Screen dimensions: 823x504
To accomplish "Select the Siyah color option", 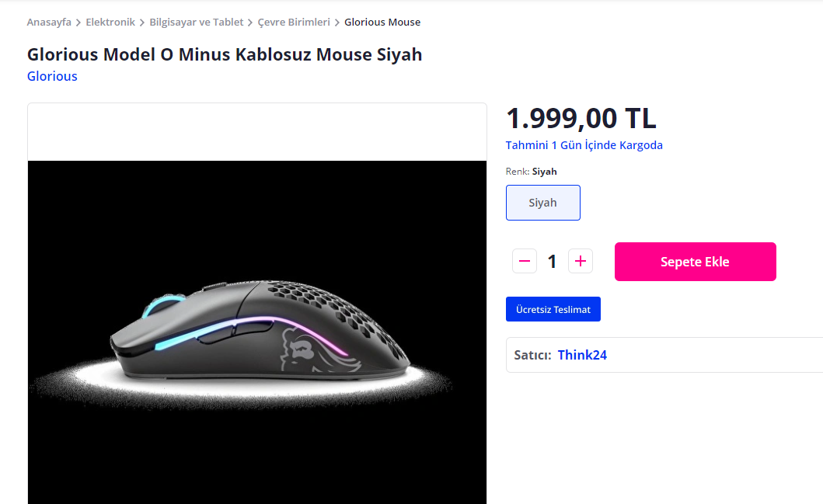I will pyautogui.click(x=542, y=203).
